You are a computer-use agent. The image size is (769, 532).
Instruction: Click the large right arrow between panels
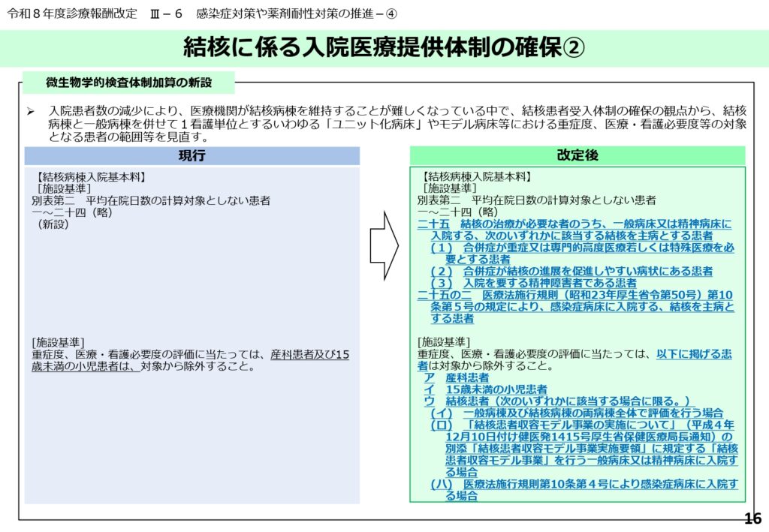point(384,245)
